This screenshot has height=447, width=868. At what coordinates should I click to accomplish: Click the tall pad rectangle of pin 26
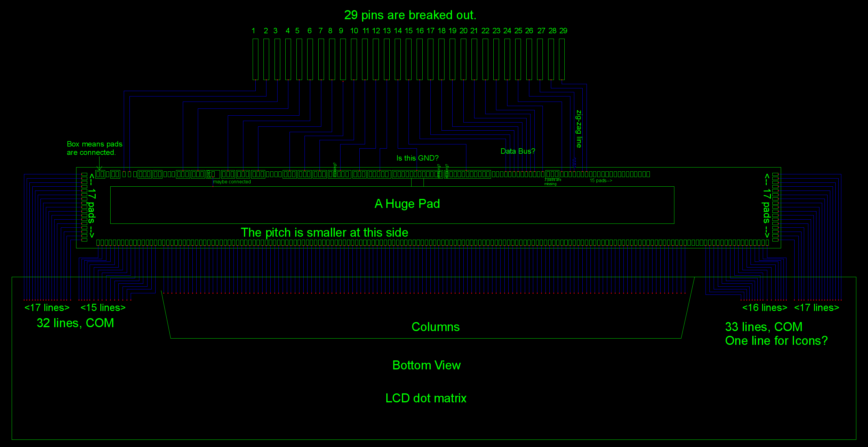(529, 59)
